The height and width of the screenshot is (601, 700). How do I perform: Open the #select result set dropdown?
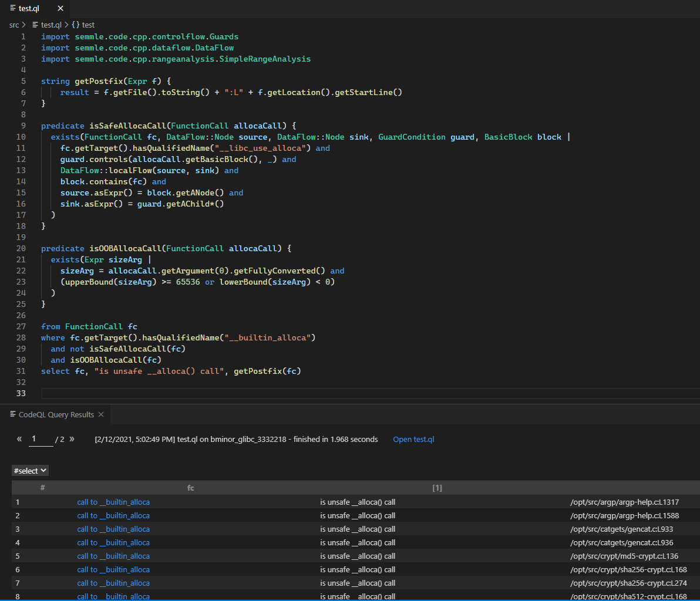pyautogui.click(x=30, y=471)
